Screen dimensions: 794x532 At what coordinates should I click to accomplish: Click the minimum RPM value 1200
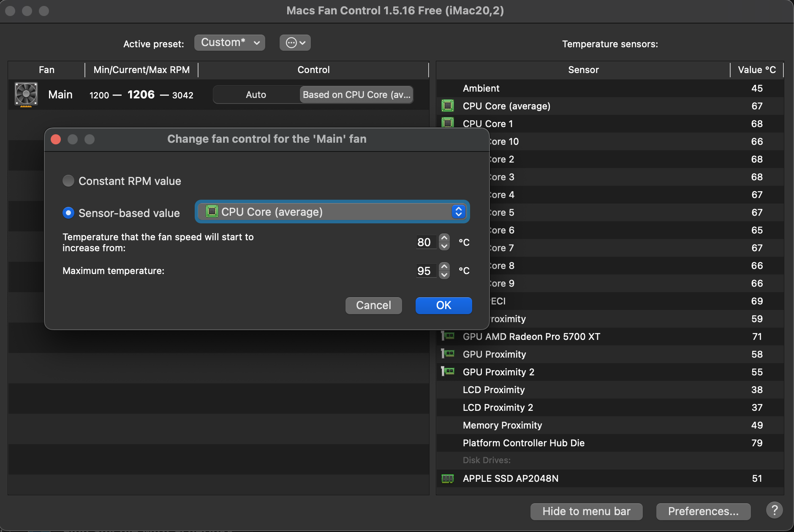tap(99, 95)
